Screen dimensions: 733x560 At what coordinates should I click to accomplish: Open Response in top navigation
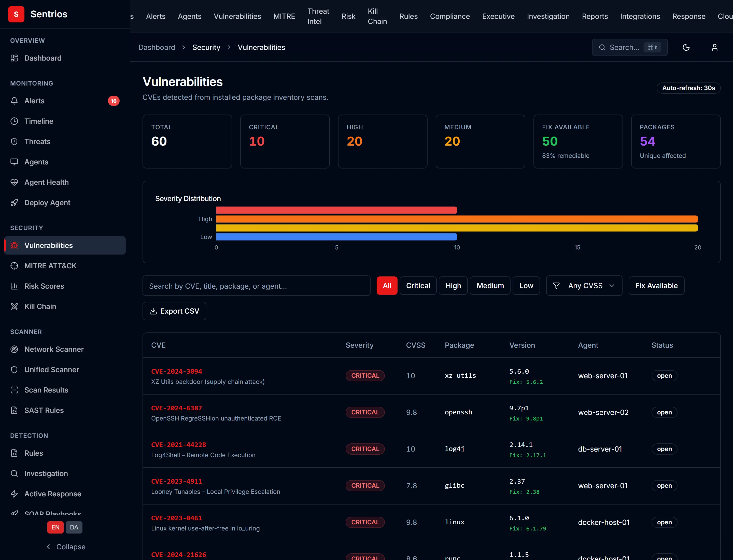pos(689,16)
